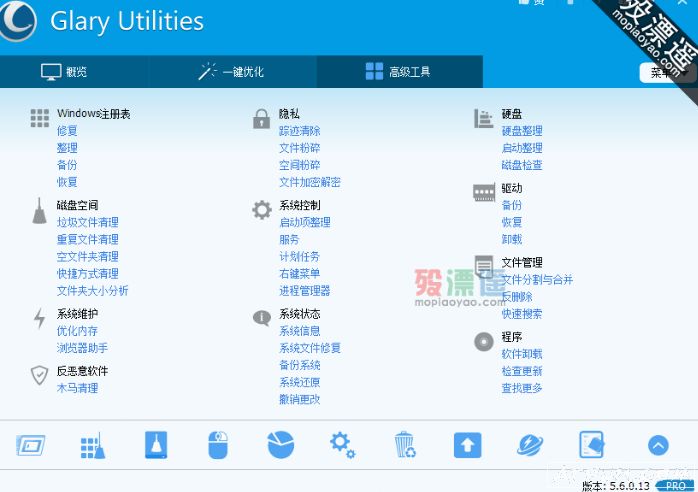Open 重复文件清理 tool
The image size is (698, 492).
pyautogui.click(x=88, y=240)
